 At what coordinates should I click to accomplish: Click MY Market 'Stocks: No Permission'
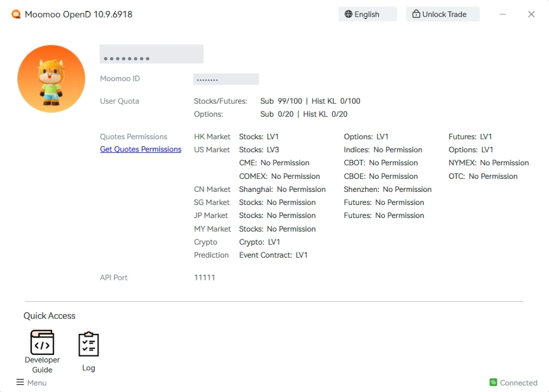click(x=277, y=229)
